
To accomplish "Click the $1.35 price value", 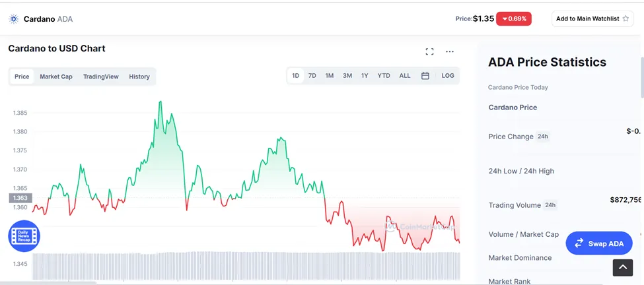I will click(483, 18).
